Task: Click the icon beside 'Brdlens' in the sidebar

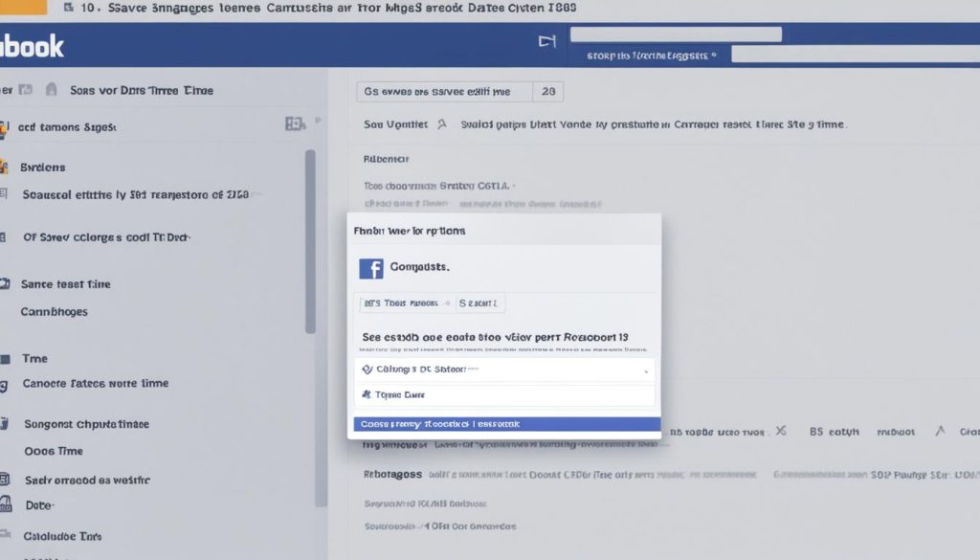Action: point(5,167)
